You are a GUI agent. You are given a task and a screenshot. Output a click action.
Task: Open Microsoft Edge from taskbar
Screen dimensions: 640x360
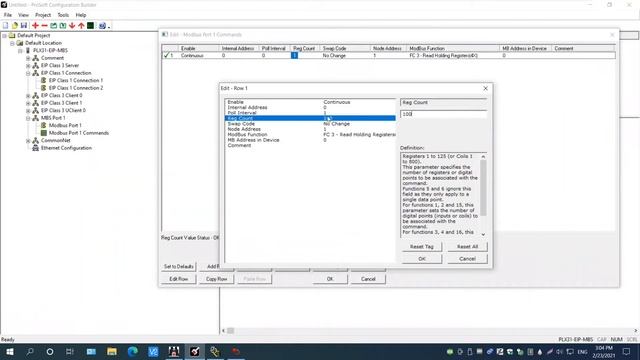point(133,351)
